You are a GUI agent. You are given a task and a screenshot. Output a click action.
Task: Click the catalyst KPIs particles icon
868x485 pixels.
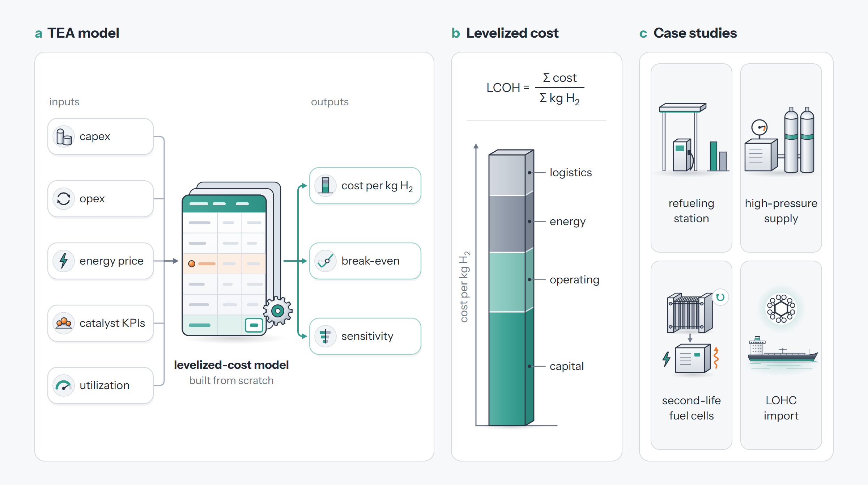64,323
